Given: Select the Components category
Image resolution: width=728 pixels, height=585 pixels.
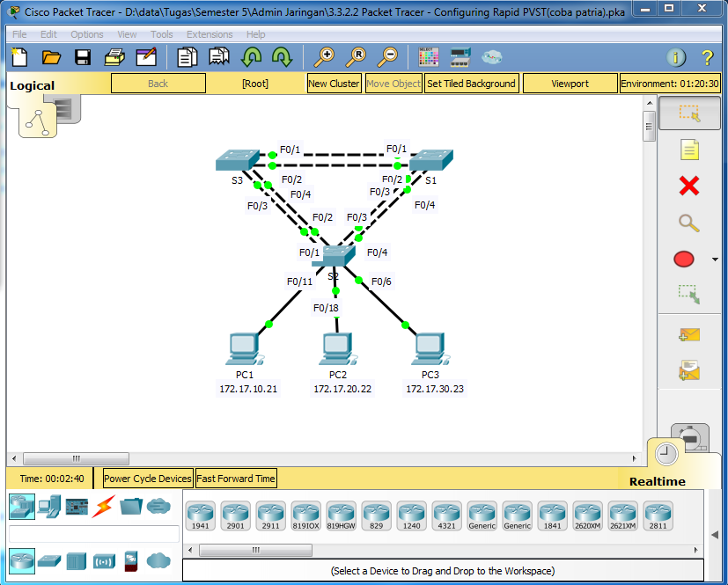Looking at the screenshot, I should pyautogui.click(x=77, y=507).
